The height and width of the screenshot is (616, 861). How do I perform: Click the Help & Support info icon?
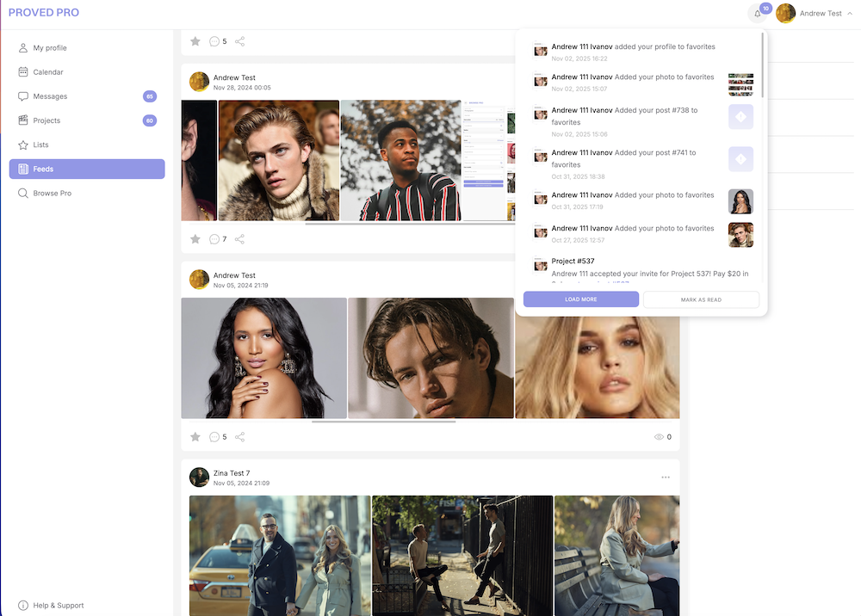23,605
